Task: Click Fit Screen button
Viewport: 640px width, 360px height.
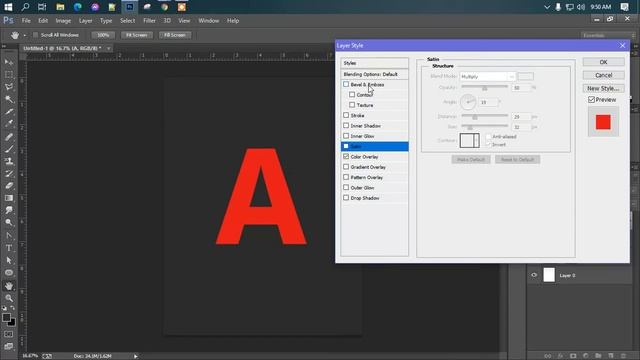Action: click(x=136, y=35)
